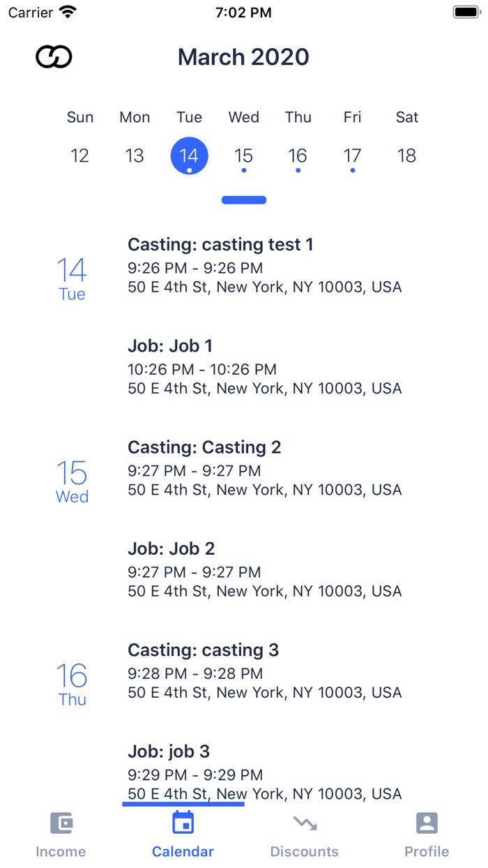
Task: Select Thursday 16 in the week strip
Action: tap(298, 156)
